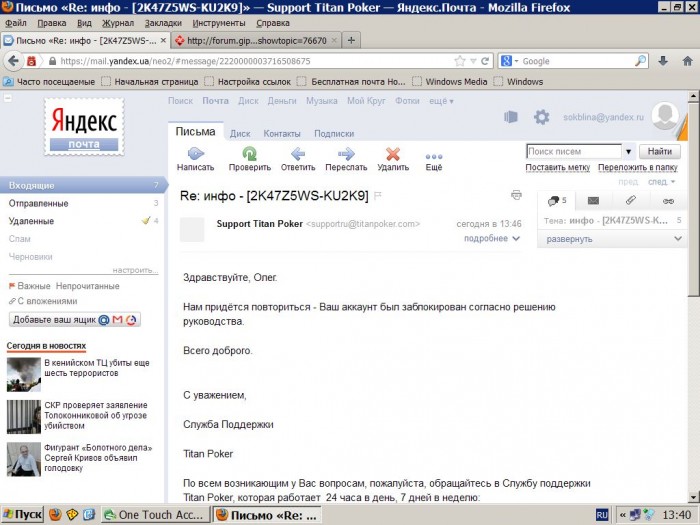Image resolution: width=700 pixels, height=525 pixels.
Task: Open the Диск tab beside Письма
Action: pos(240,133)
